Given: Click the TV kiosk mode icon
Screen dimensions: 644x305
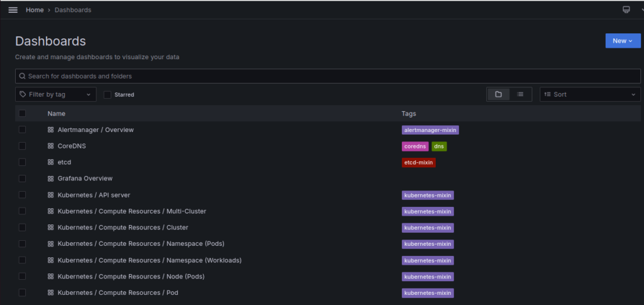Looking at the screenshot, I should [x=626, y=9].
